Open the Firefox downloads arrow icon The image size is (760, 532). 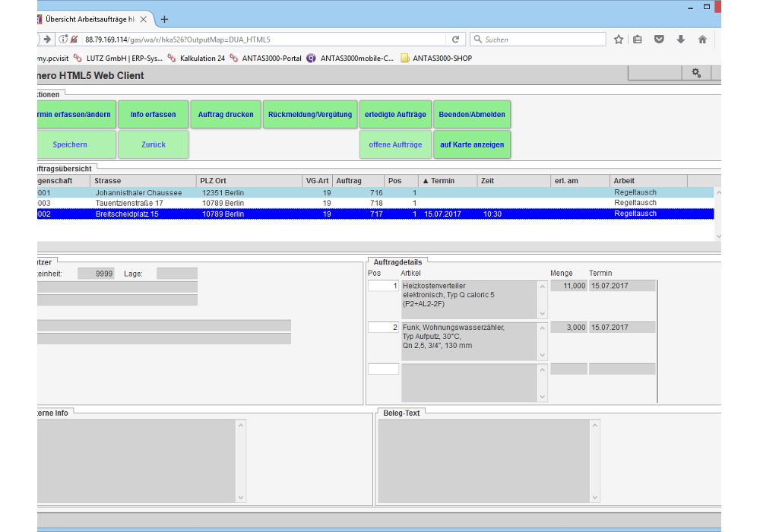click(x=681, y=40)
